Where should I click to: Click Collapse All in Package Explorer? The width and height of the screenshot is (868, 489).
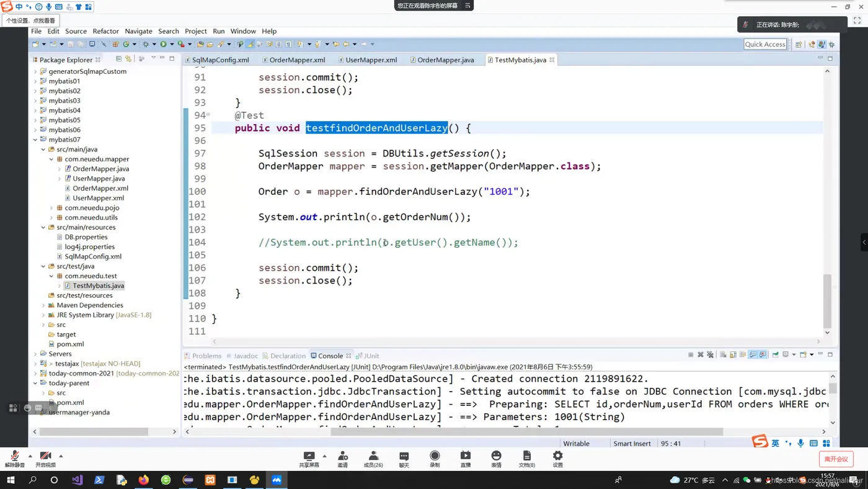(118, 59)
